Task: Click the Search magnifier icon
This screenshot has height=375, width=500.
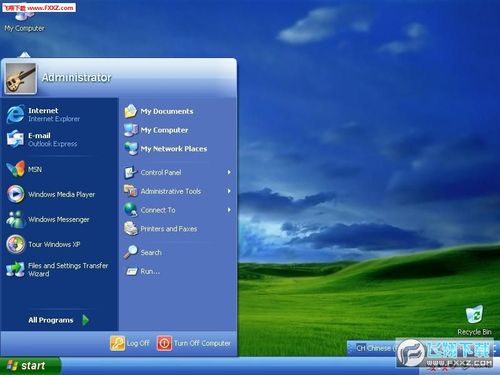Action: [x=130, y=252]
